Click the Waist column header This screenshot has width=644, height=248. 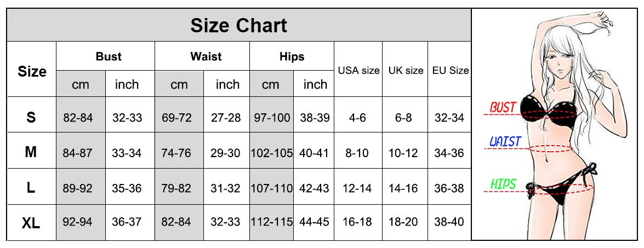[x=206, y=56]
